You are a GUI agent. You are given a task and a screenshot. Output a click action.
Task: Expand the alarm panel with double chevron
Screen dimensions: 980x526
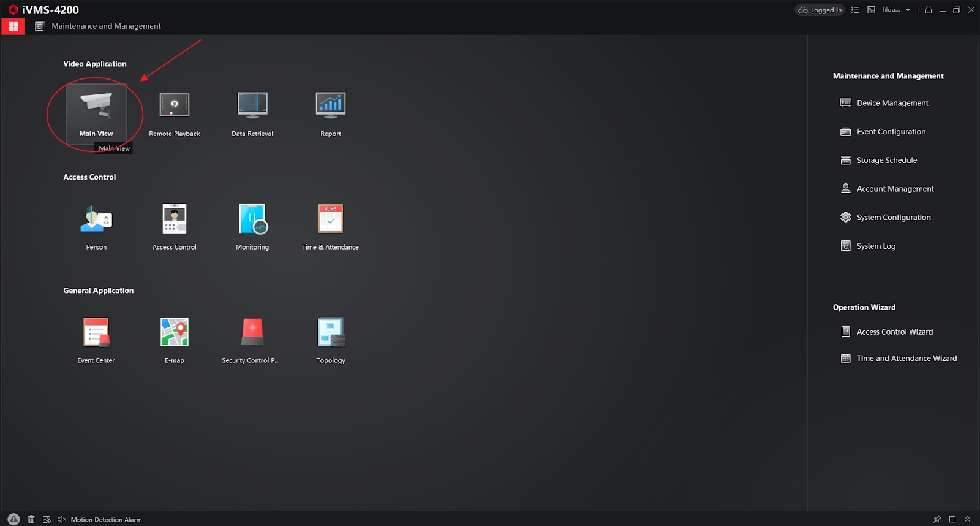click(x=968, y=519)
